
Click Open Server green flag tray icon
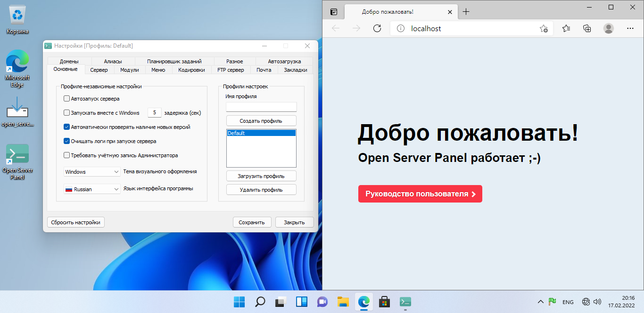coord(552,302)
